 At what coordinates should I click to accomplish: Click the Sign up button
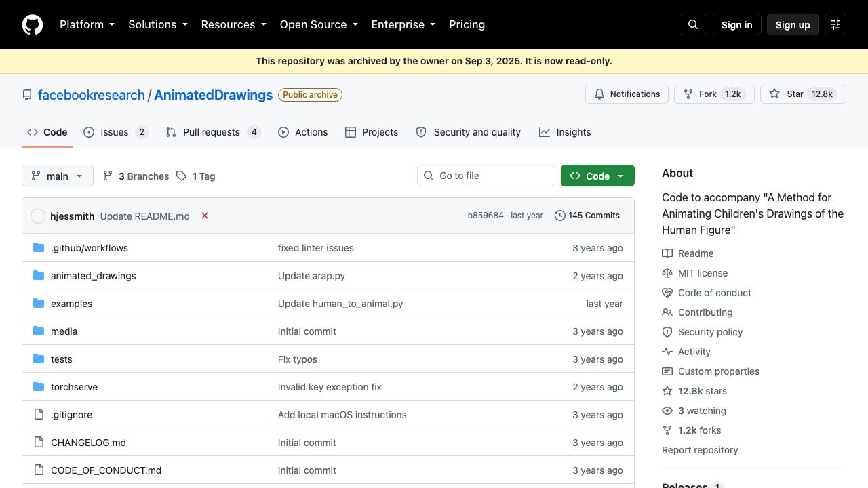tap(793, 24)
